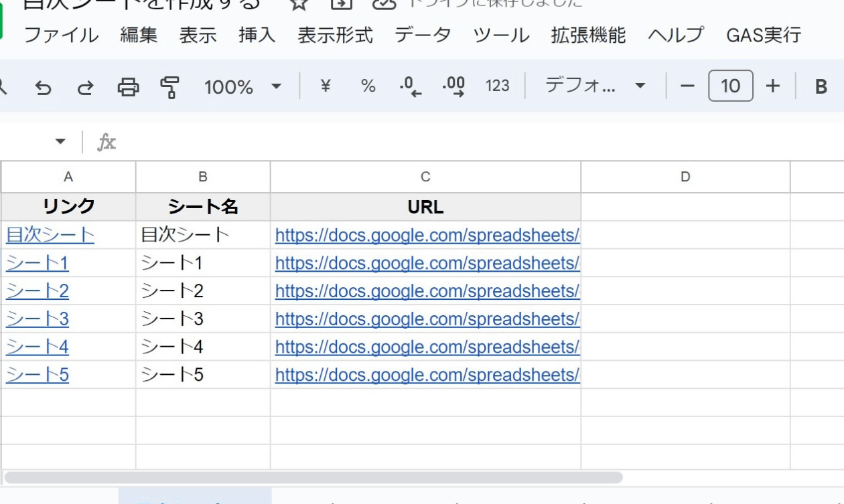The width and height of the screenshot is (844, 504).
Task: Click increase decimal places icon
Action: tap(453, 86)
